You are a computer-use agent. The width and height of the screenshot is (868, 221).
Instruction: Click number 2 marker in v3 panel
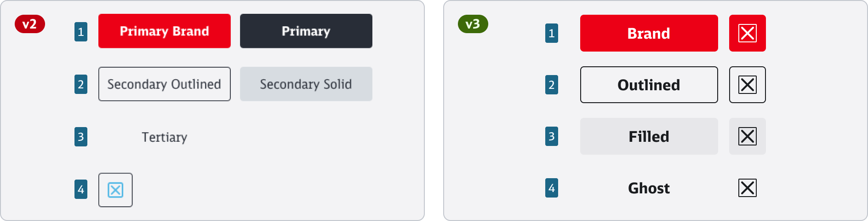click(552, 85)
